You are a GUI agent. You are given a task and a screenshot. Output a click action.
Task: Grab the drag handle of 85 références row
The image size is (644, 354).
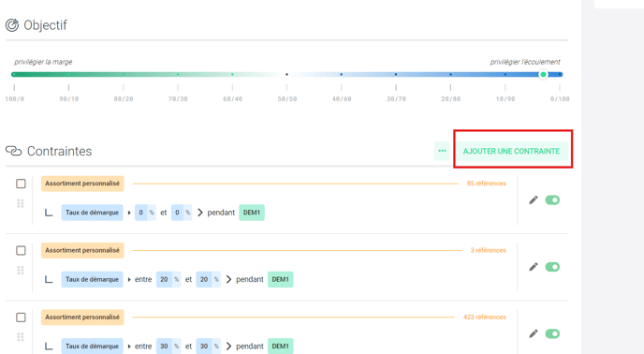(21, 203)
